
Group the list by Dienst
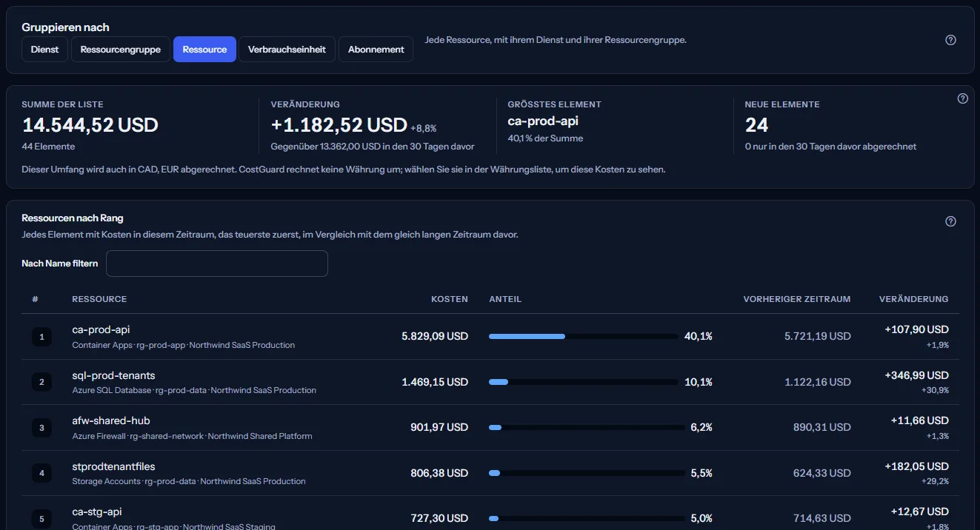click(x=45, y=50)
